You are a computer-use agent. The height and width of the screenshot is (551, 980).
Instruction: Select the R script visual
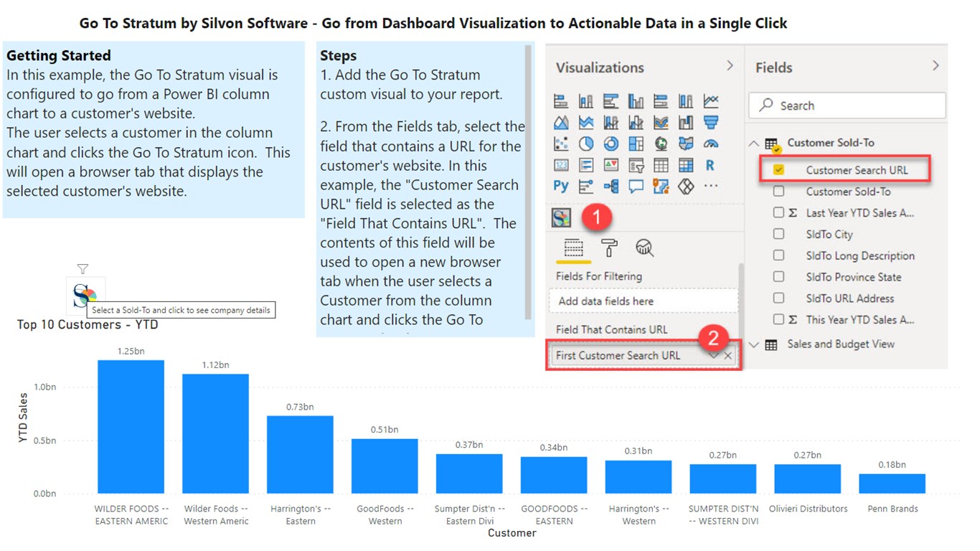(710, 165)
